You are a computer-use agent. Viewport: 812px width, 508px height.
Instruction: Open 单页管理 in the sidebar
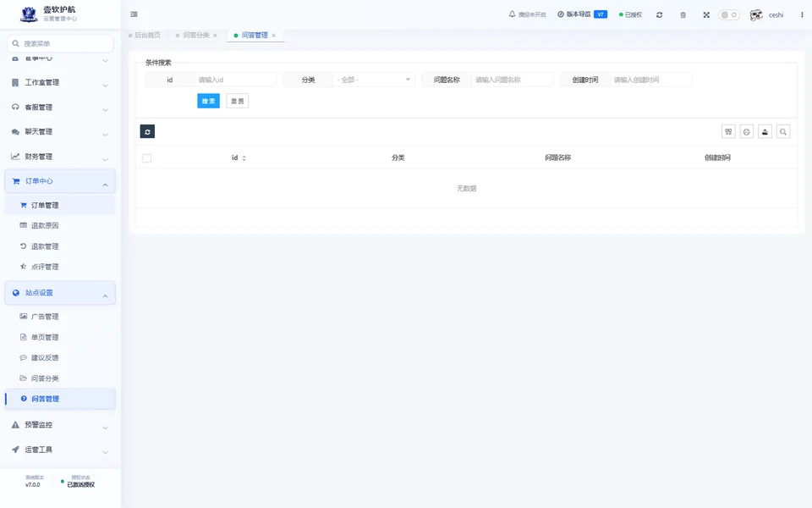(60, 338)
